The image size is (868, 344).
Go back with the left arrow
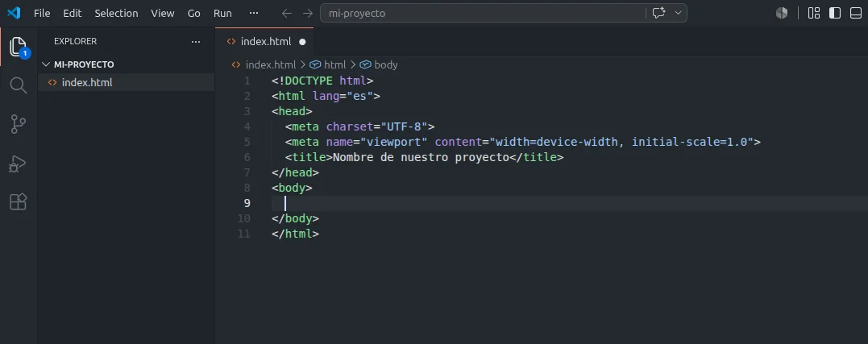[286, 13]
